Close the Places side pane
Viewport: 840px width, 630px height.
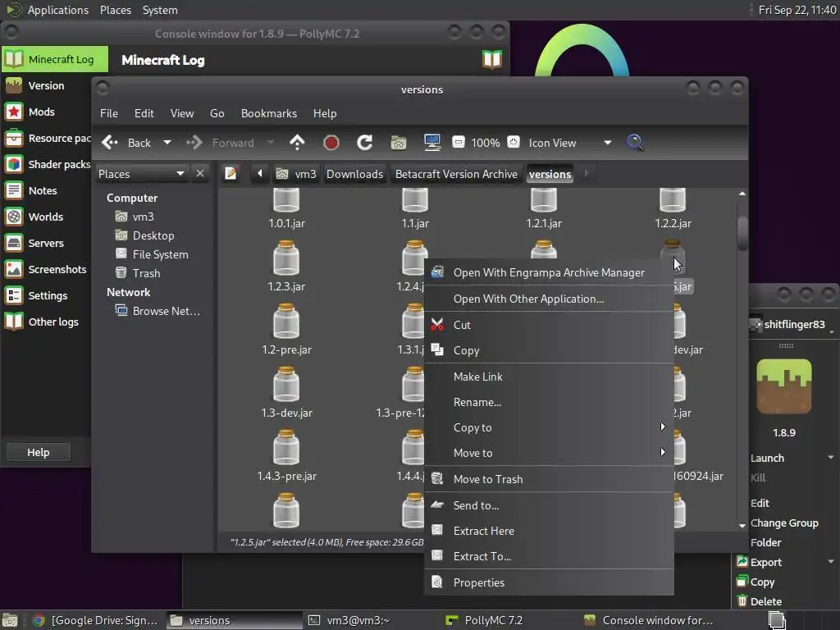click(x=200, y=174)
